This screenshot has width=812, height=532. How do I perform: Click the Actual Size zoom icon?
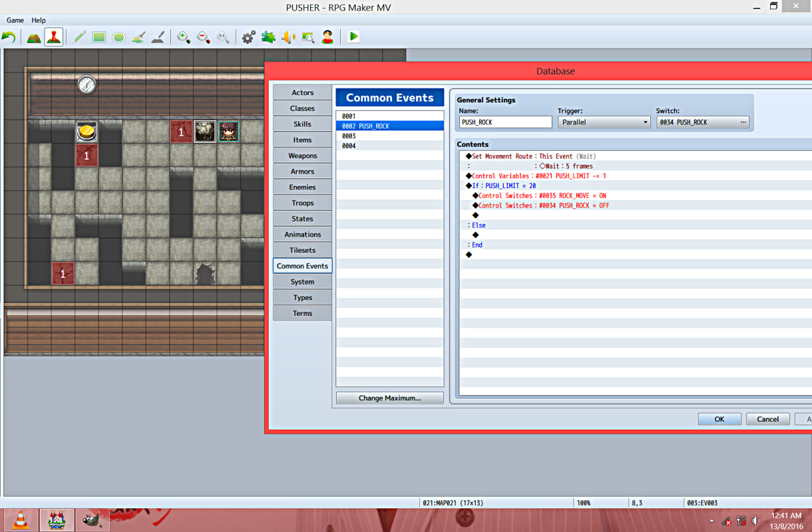(x=224, y=37)
